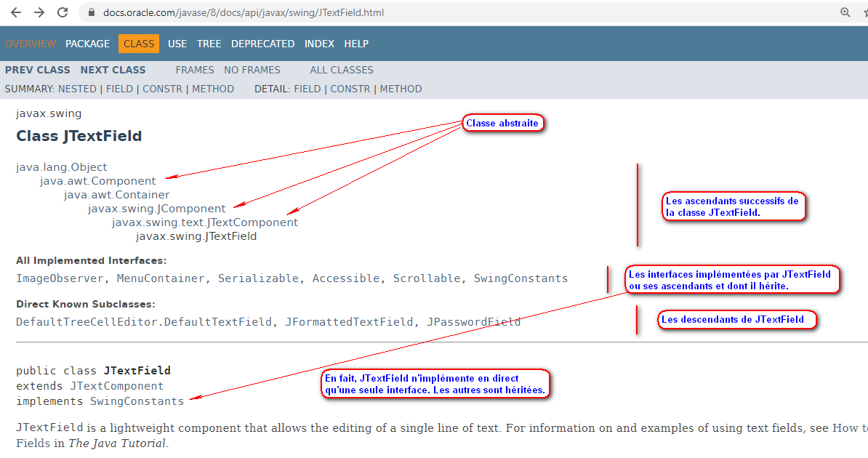The image size is (868, 458).
Task: Open the TREE navigation tab
Action: [x=209, y=44]
